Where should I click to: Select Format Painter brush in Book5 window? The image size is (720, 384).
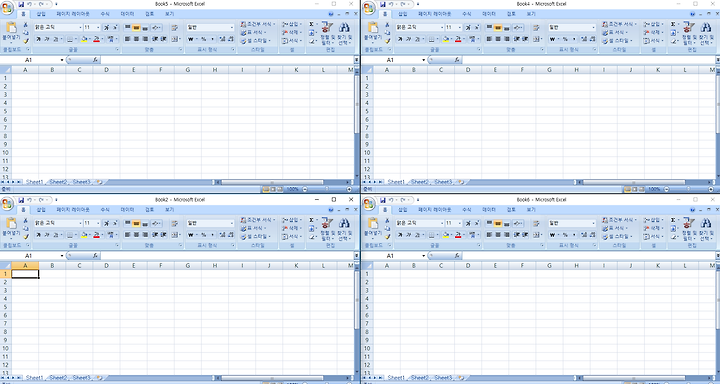pyautogui.click(x=26, y=41)
